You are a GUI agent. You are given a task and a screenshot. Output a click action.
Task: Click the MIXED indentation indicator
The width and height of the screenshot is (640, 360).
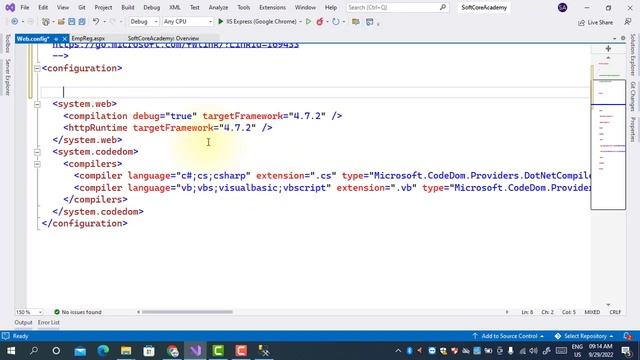(x=592, y=312)
